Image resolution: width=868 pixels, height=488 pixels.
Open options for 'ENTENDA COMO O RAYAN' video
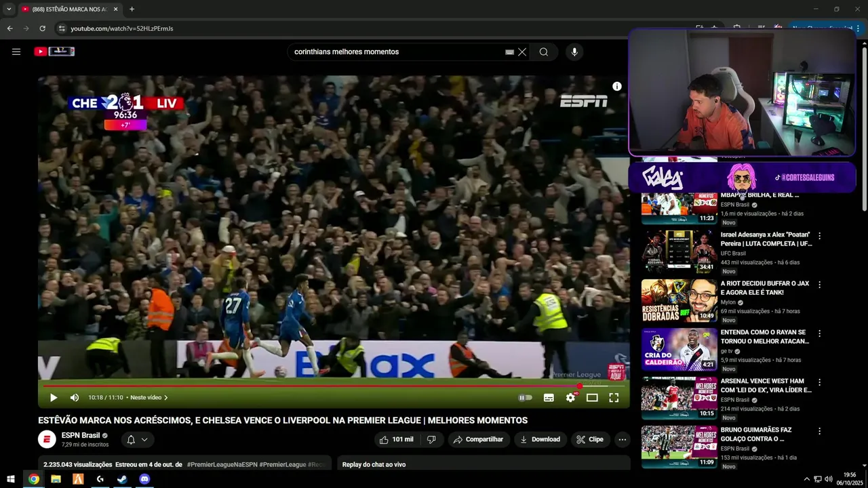tap(819, 334)
